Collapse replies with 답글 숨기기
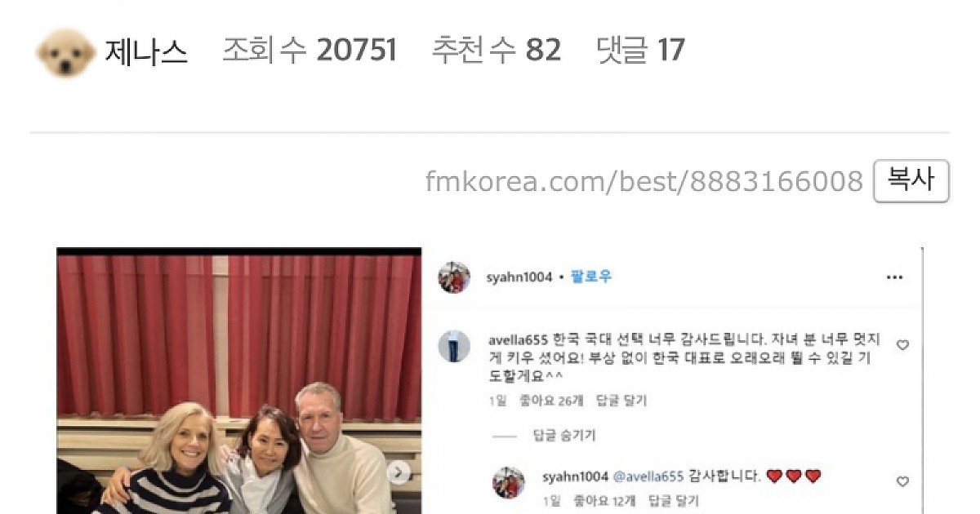The image size is (980, 514). click(564, 436)
